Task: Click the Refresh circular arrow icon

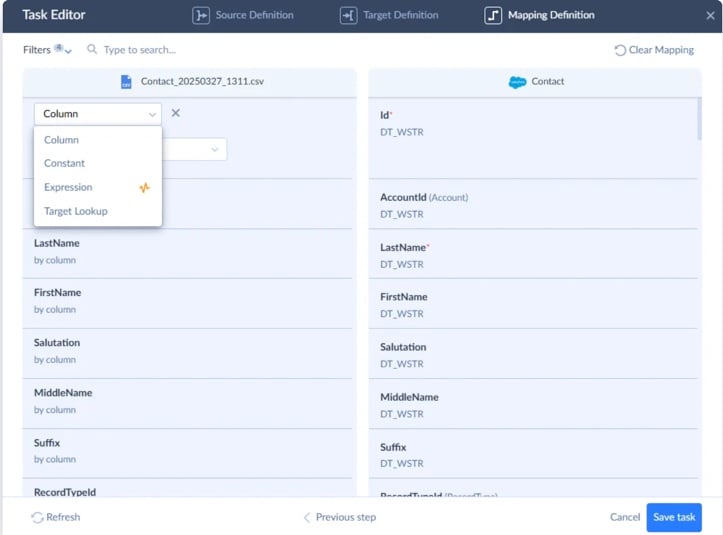Action: [37, 517]
